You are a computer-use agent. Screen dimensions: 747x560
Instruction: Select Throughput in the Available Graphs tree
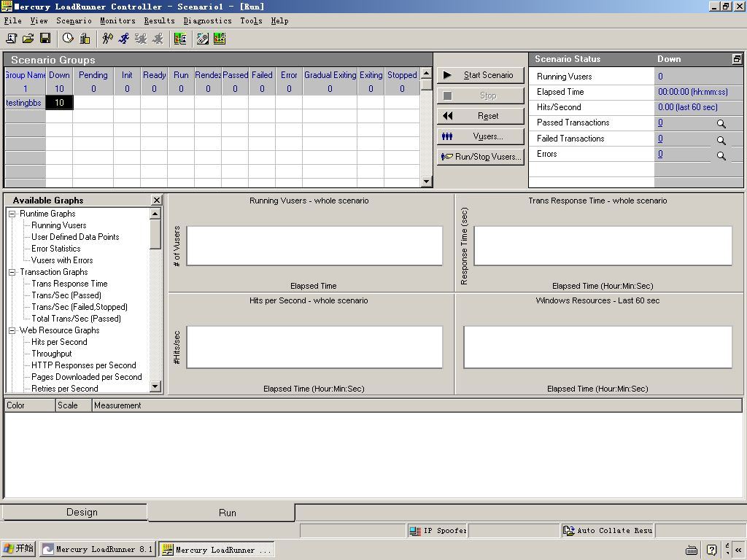point(51,354)
